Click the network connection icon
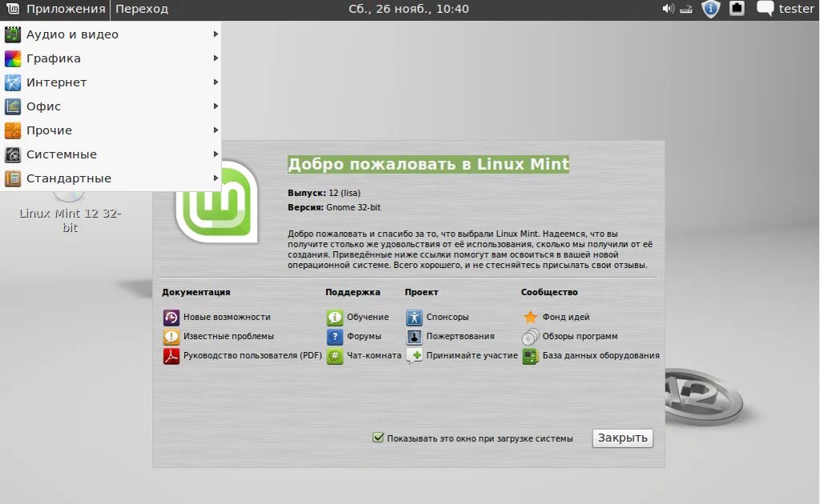 (686, 9)
